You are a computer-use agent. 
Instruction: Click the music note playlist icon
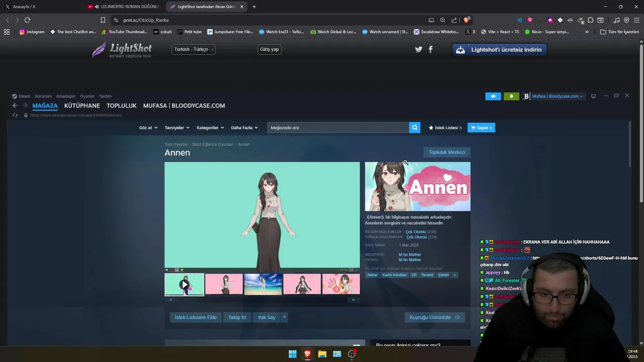tap(616, 20)
